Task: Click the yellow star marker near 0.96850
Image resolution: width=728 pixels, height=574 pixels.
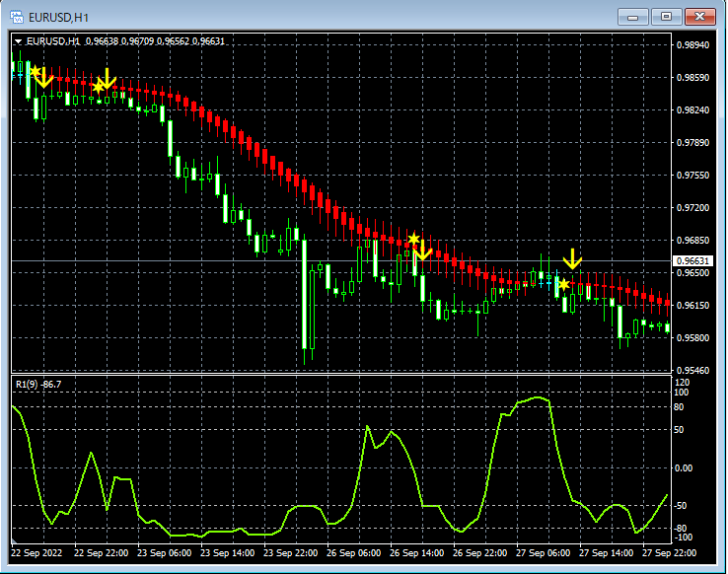Action: point(413,239)
